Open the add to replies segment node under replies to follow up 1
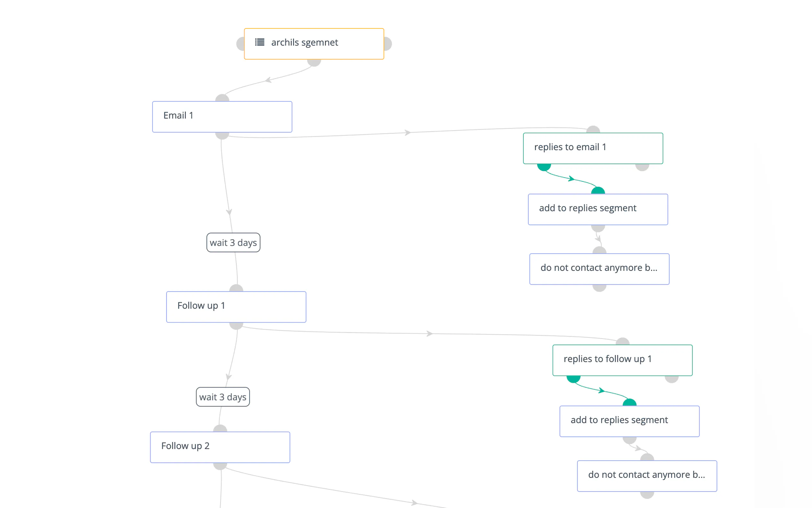The width and height of the screenshot is (812, 508). tap(629, 421)
